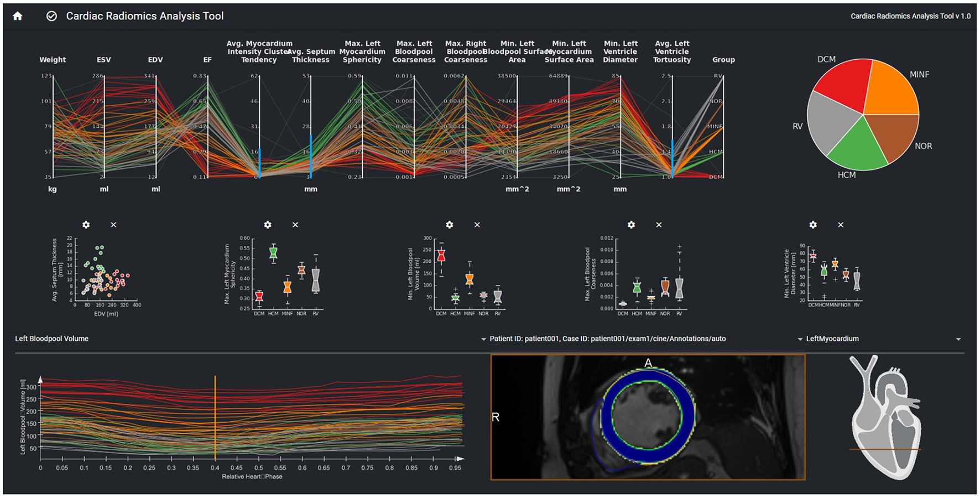The width and height of the screenshot is (980, 498).
Task: Close the EDV scatter plot panel
Action: point(113,225)
